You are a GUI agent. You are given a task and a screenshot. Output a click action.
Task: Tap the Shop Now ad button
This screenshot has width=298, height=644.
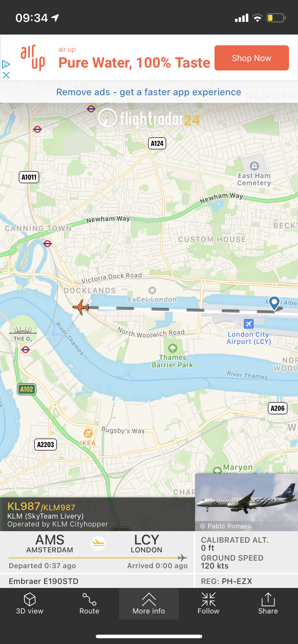(x=252, y=58)
